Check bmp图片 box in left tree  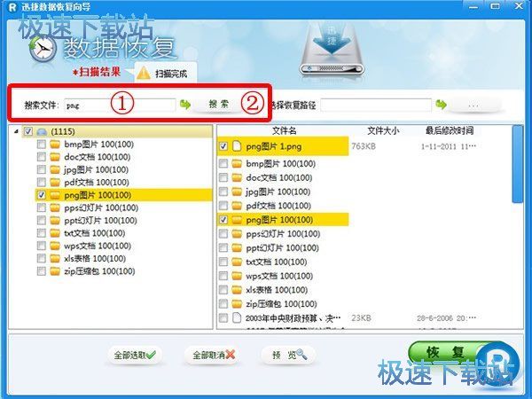pyautogui.click(x=42, y=145)
